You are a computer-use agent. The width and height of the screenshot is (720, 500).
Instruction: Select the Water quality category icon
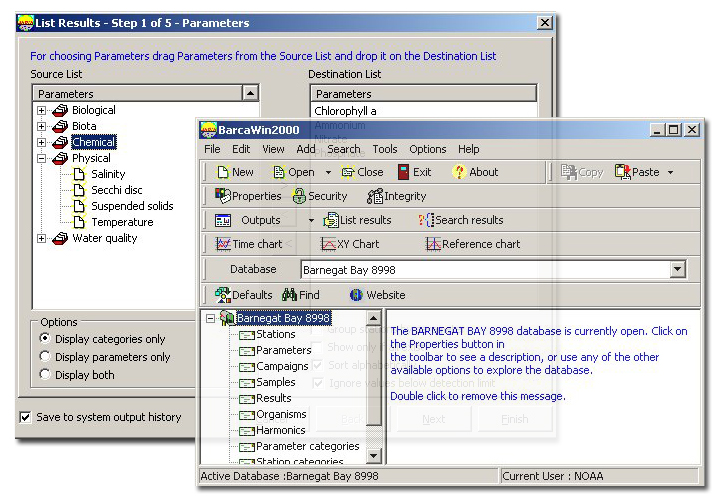(x=60, y=238)
